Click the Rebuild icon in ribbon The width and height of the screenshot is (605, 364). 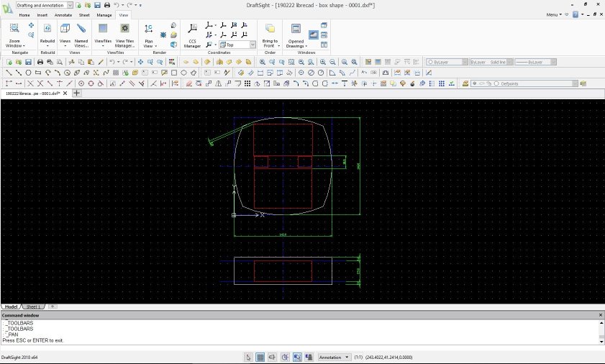tap(47, 28)
